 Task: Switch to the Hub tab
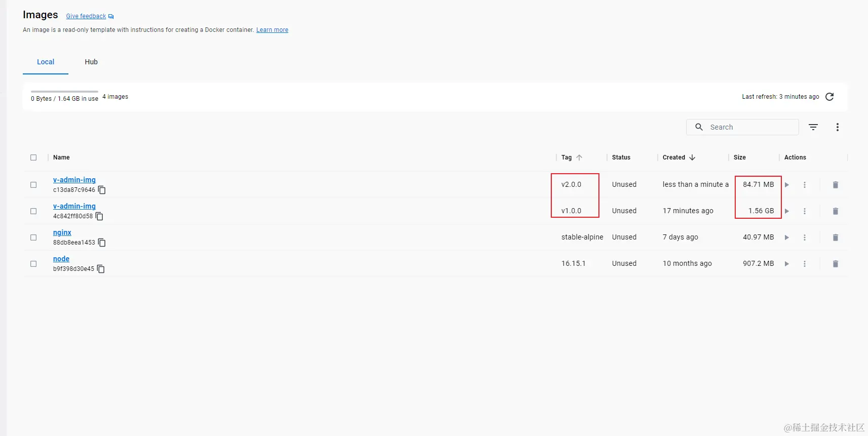pos(91,62)
